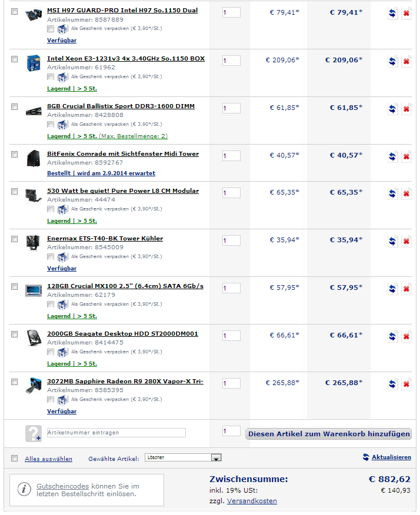The image size is (420, 515).
Task: Click the Zwischensumme total € 882,62
Action: pos(389,479)
